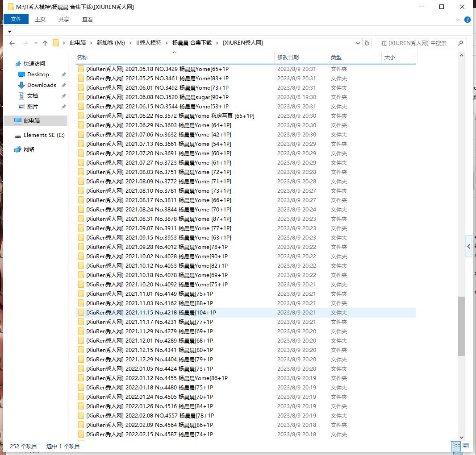
Task: Click the scroll down arrow of file list
Action: click(x=461, y=438)
